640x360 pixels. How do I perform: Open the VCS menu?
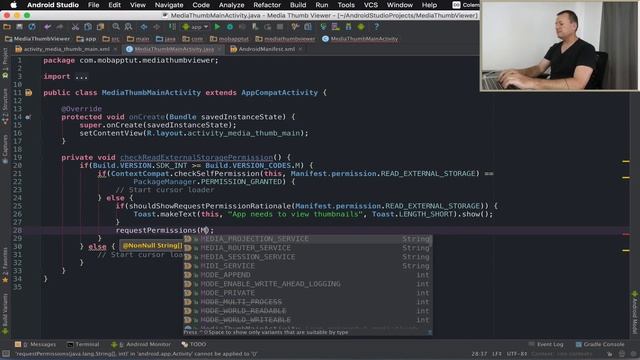371,5
